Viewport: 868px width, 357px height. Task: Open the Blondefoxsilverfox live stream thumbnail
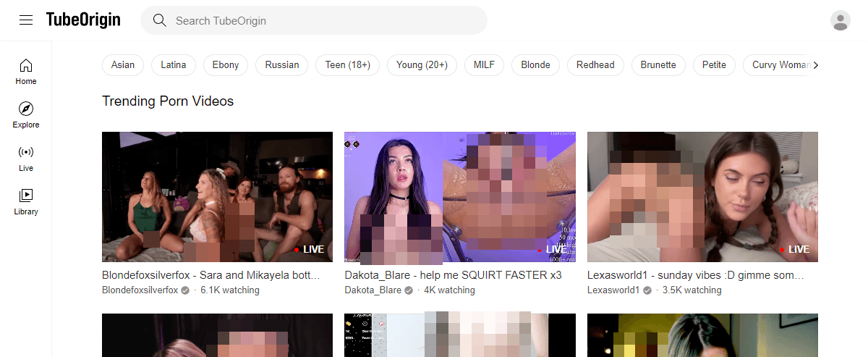point(217,197)
